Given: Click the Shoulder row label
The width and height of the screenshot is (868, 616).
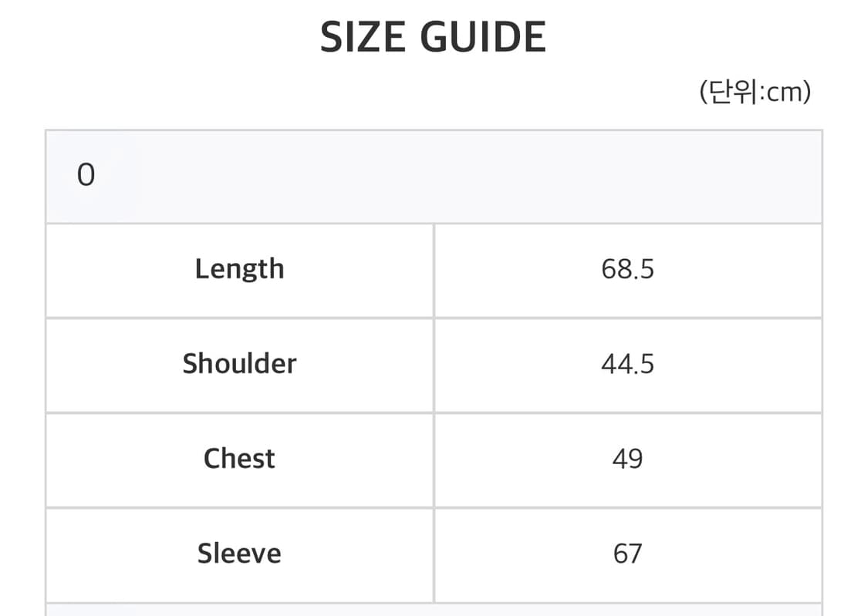Looking at the screenshot, I should tap(239, 364).
